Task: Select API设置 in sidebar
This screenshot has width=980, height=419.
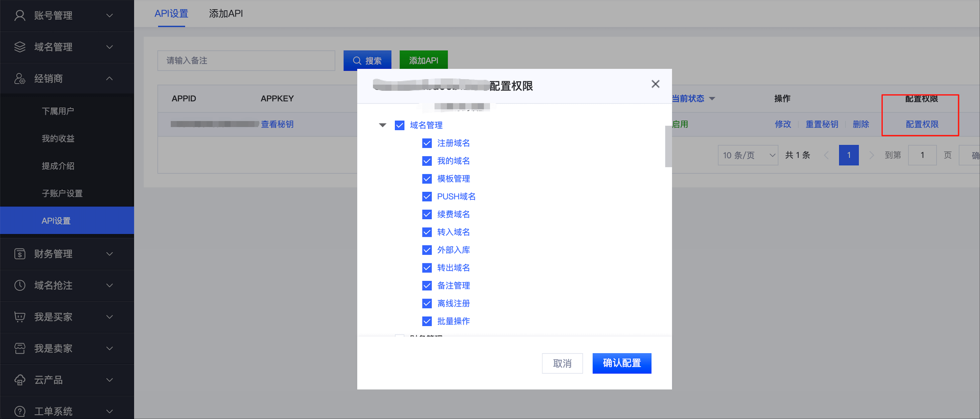Action: click(x=67, y=220)
